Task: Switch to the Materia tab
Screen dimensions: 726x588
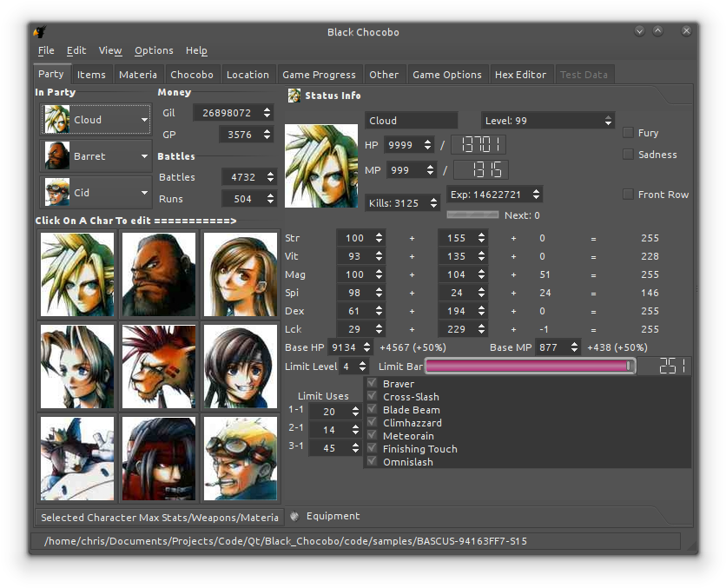Action: click(137, 75)
